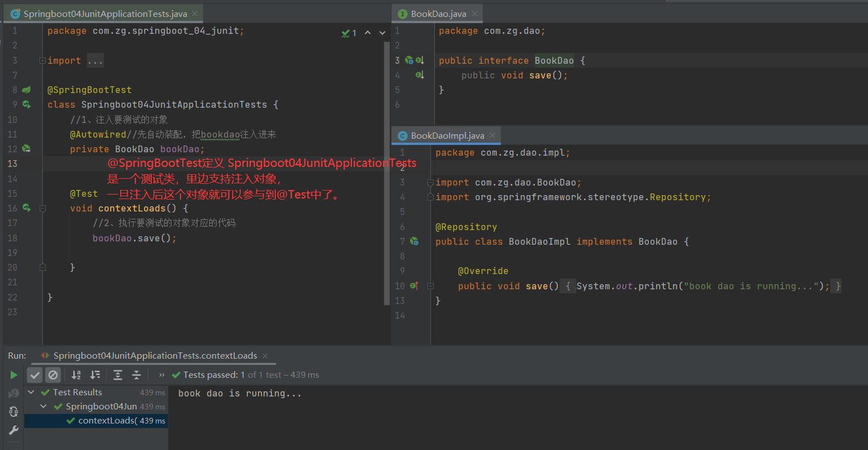Sort test results alphabetically

(76, 375)
